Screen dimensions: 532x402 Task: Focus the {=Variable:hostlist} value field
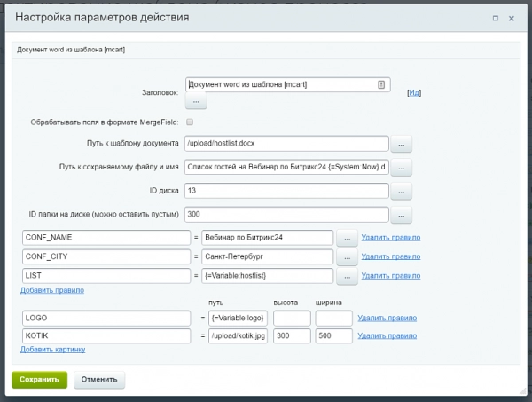click(x=268, y=276)
